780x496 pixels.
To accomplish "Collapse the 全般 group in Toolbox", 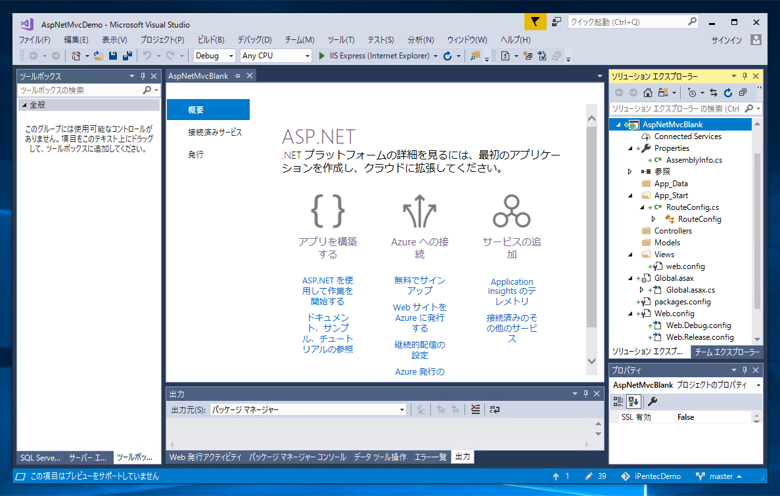I will pos(24,105).
